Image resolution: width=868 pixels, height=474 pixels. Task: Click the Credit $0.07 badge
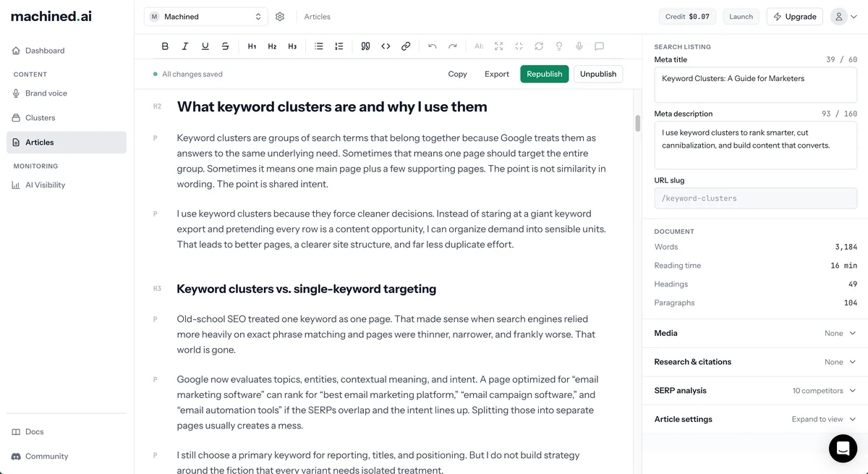(687, 17)
